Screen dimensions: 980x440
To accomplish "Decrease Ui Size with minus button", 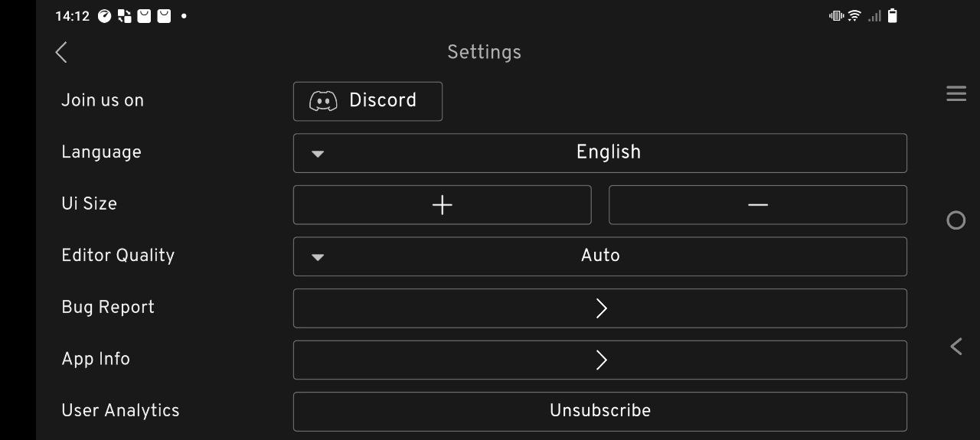I will click(758, 204).
